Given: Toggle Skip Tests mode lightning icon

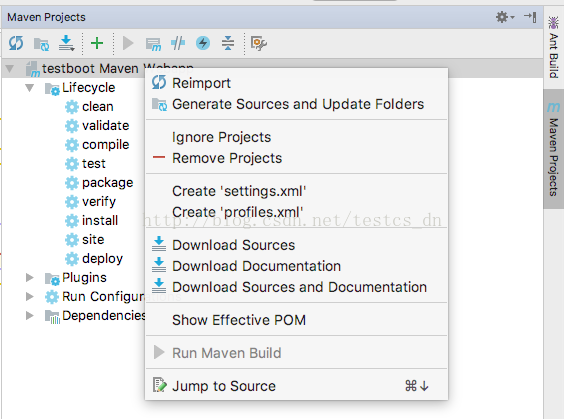Looking at the screenshot, I should 203,43.
